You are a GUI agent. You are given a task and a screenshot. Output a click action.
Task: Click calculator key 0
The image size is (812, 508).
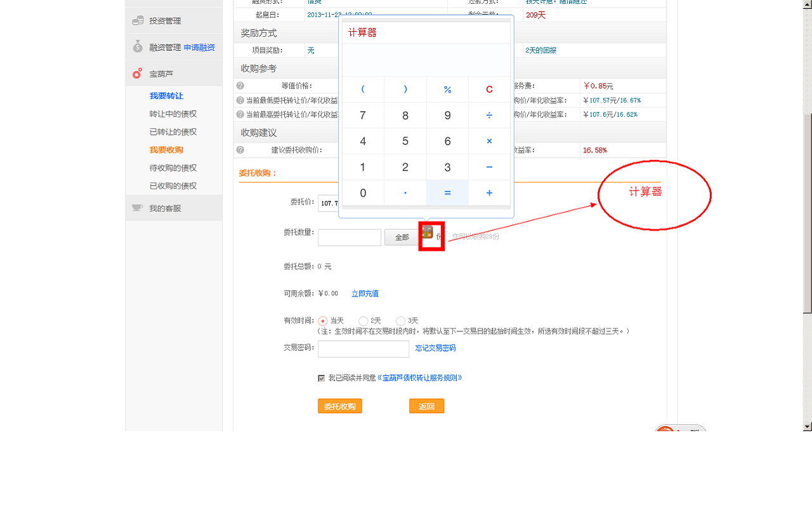coord(363,193)
